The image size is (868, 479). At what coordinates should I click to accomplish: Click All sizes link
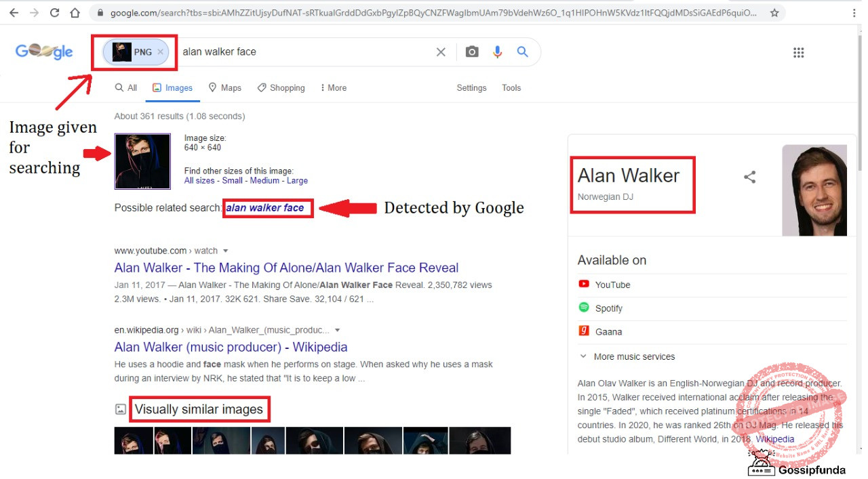pos(199,181)
